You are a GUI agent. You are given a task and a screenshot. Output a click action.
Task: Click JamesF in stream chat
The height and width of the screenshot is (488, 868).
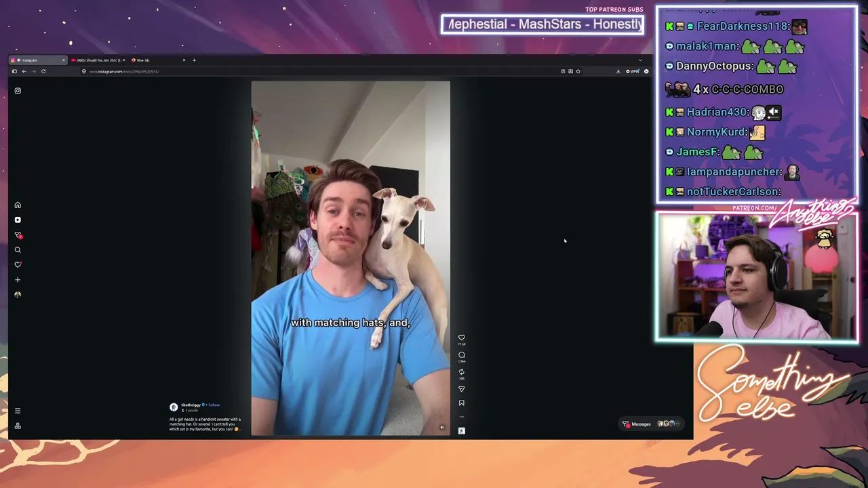(x=697, y=152)
